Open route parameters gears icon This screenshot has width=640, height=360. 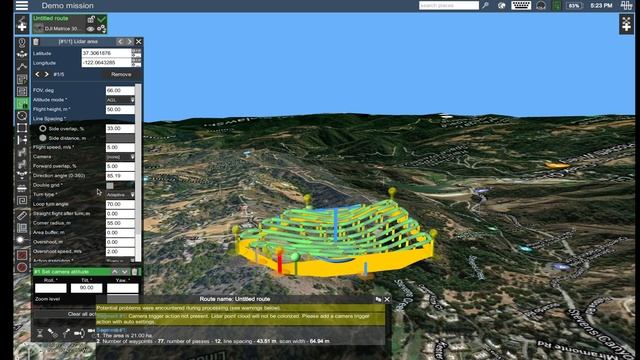tap(101, 29)
